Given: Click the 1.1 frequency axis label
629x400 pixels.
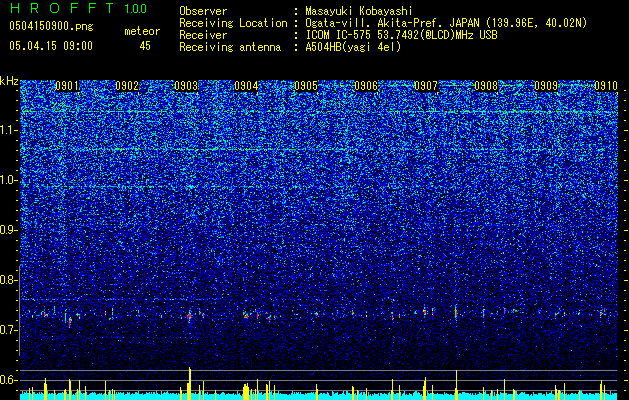Looking at the screenshot, I should click(x=8, y=130).
